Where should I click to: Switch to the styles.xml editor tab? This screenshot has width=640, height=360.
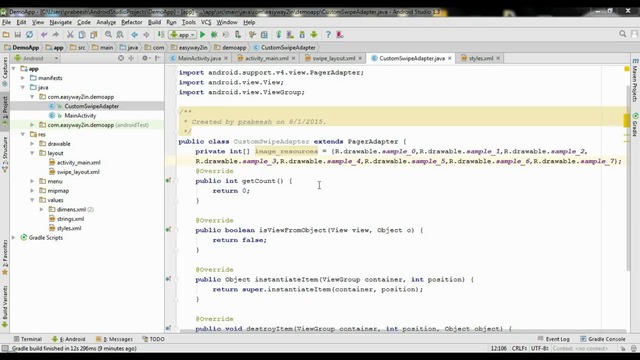(x=480, y=58)
